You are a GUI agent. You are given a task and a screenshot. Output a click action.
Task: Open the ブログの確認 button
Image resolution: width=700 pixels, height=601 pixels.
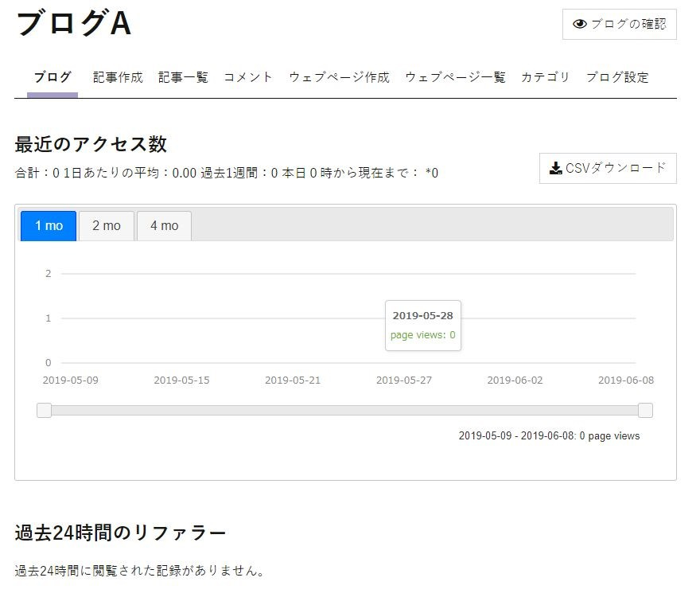click(619, 24)
